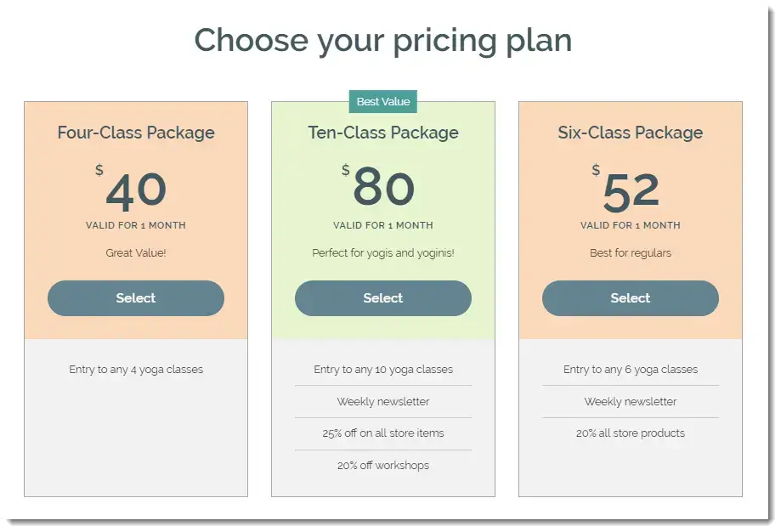Click 'Weekly newsletter' in Six-Class plan

pos(631,401)
